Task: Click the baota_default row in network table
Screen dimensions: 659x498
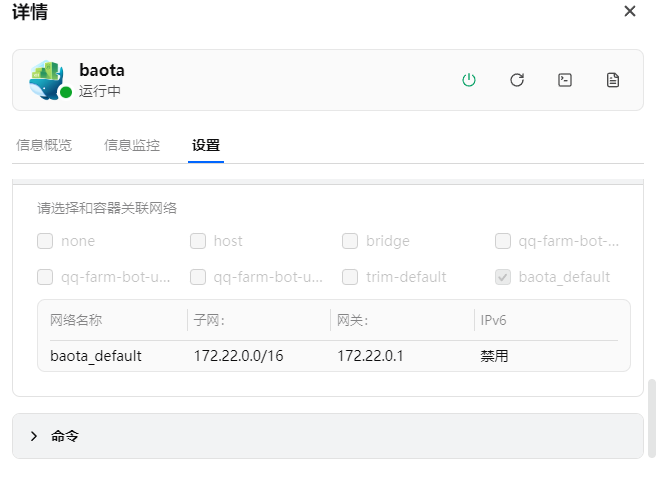Action: tap(96, 356)
